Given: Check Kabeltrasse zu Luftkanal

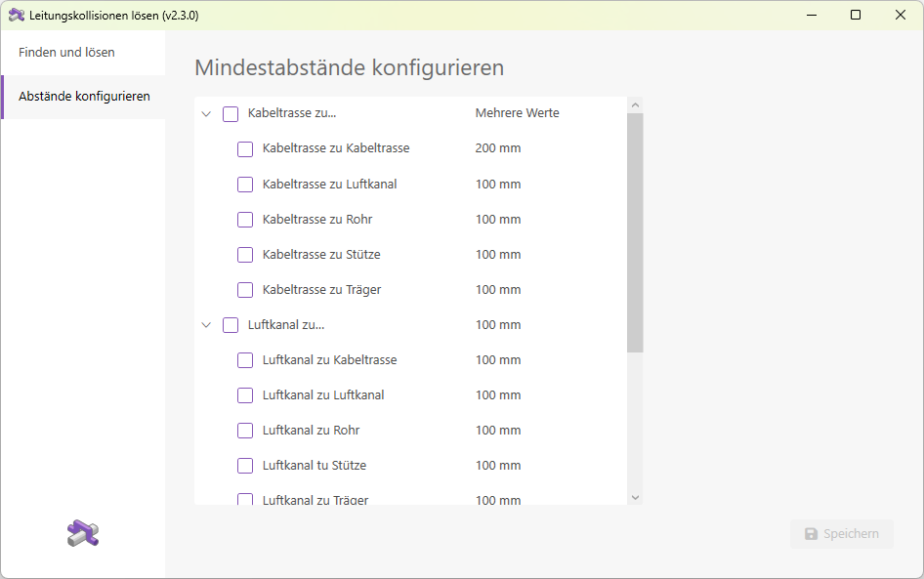Looking at the screenshot, I should (x=244, y=184).
